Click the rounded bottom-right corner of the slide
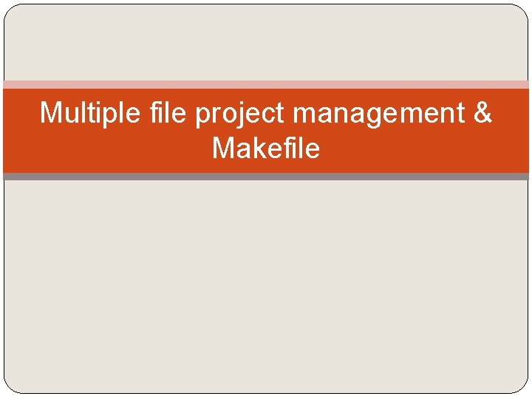This screenshot has height=399, width=532. (x=522, y=387)
